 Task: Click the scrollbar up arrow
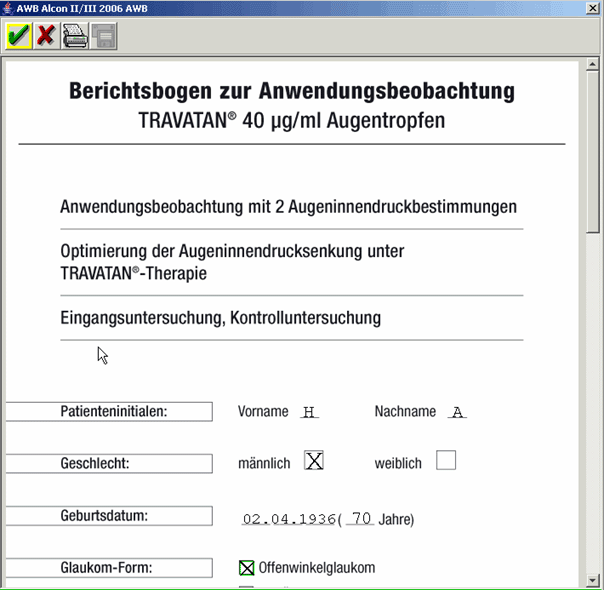(x=592, y=64)
